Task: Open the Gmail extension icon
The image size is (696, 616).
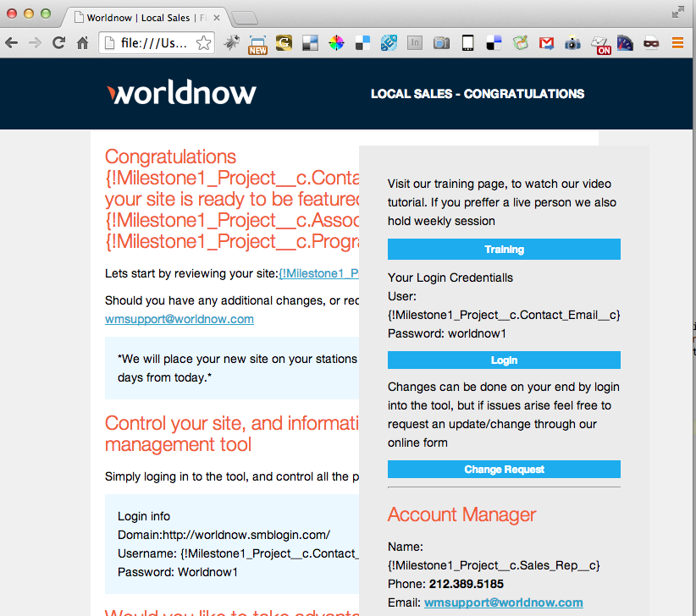Action: click(546, 43)
